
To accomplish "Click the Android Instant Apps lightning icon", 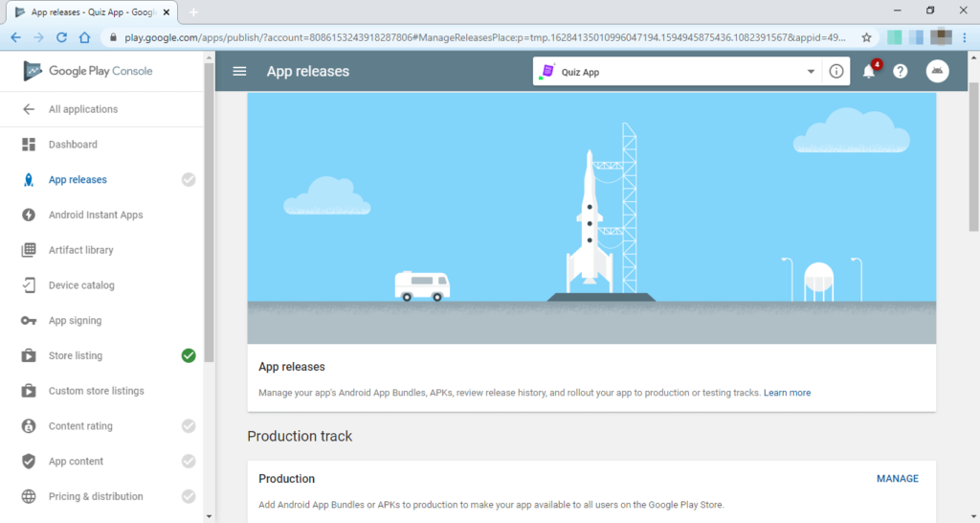I will pos(29,215).
